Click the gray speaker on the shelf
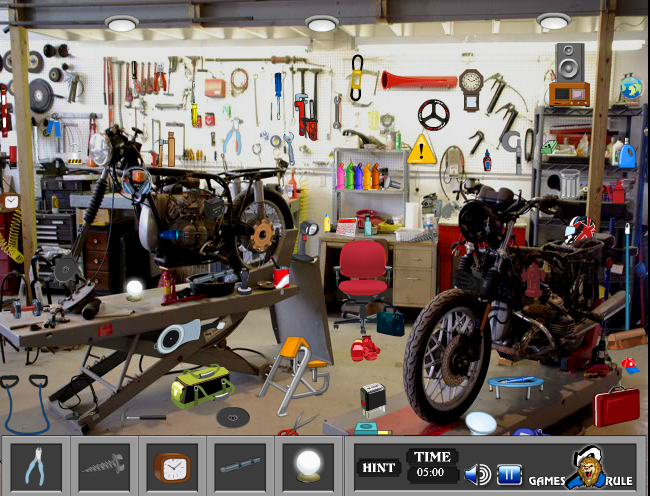 click(x=569, y=61)
